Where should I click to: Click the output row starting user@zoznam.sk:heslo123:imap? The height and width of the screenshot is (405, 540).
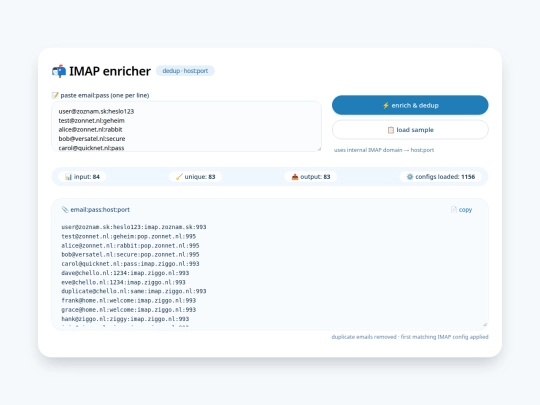click(x=134, y=227)
